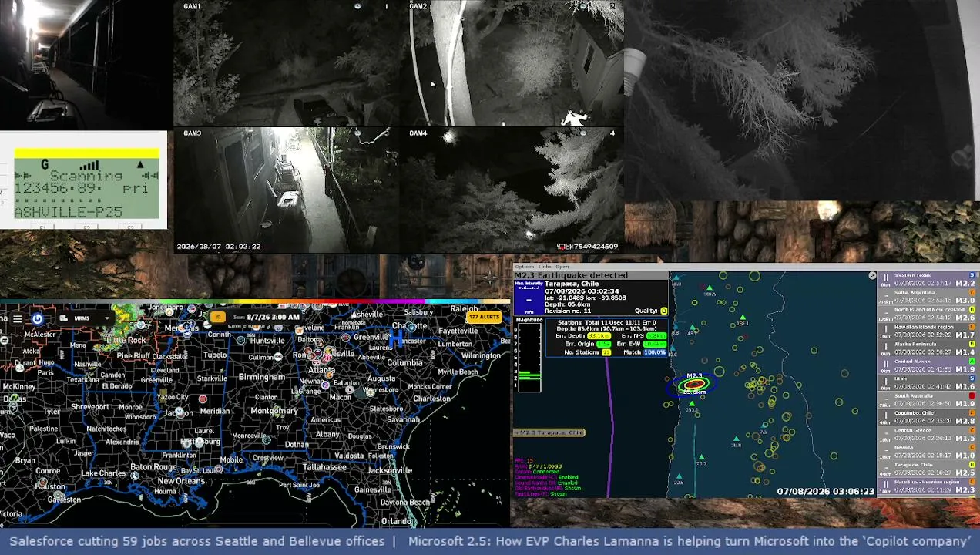Click the camera timestamp 2026/08/07 02:03:22

click(219, 247)
